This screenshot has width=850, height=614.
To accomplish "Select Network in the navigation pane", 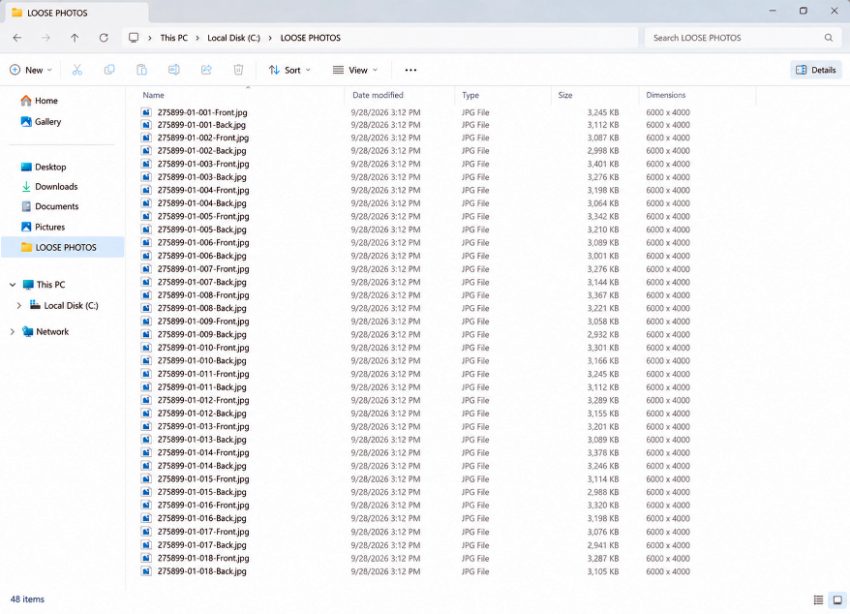I will point(46,332).
